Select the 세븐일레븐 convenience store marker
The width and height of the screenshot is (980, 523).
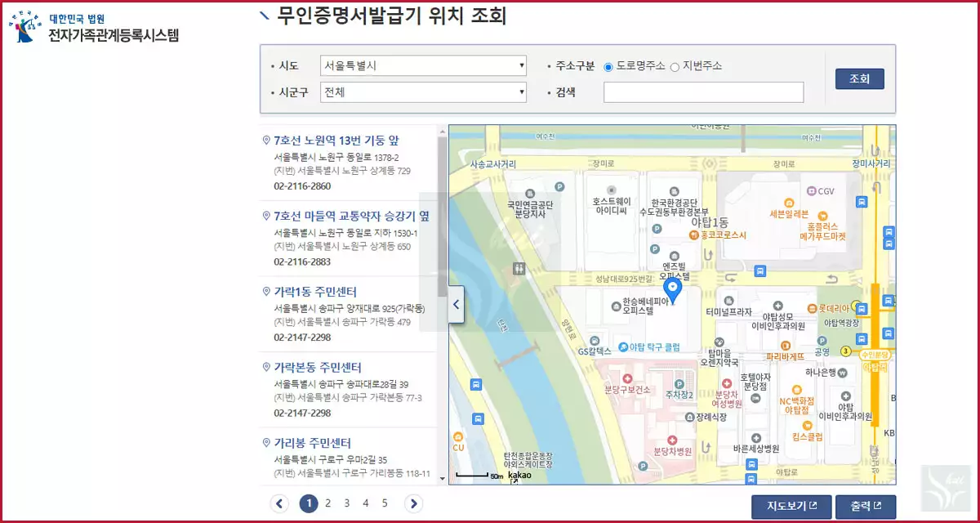tap(789, 203)
